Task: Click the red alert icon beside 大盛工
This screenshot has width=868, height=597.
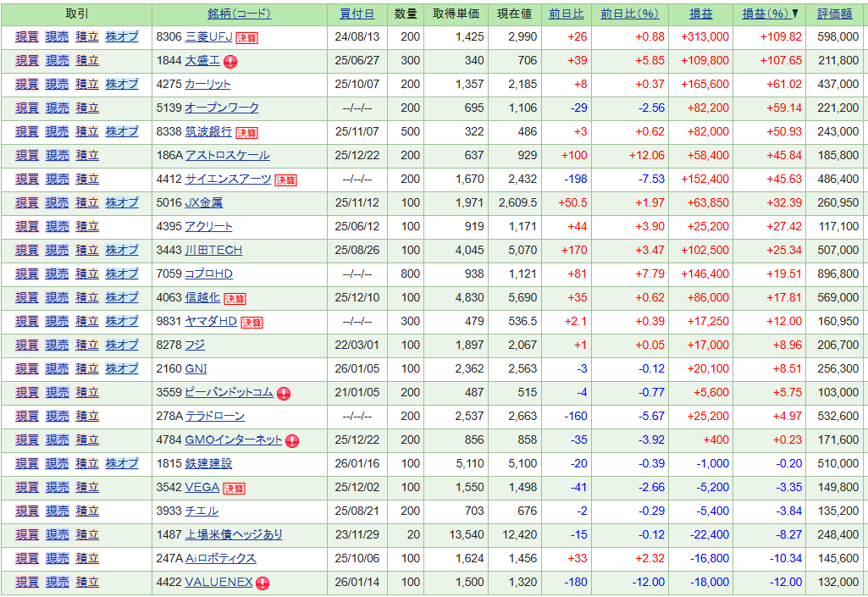Action: [230, 61]
